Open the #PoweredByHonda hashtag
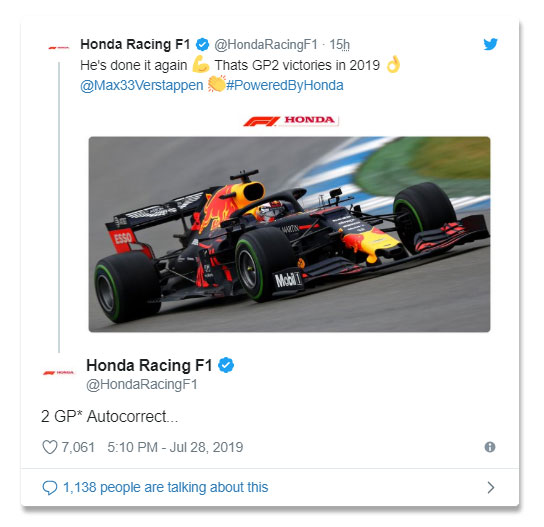Image resolution: width=544 pixels, height=527 pixels. point(284,85)
